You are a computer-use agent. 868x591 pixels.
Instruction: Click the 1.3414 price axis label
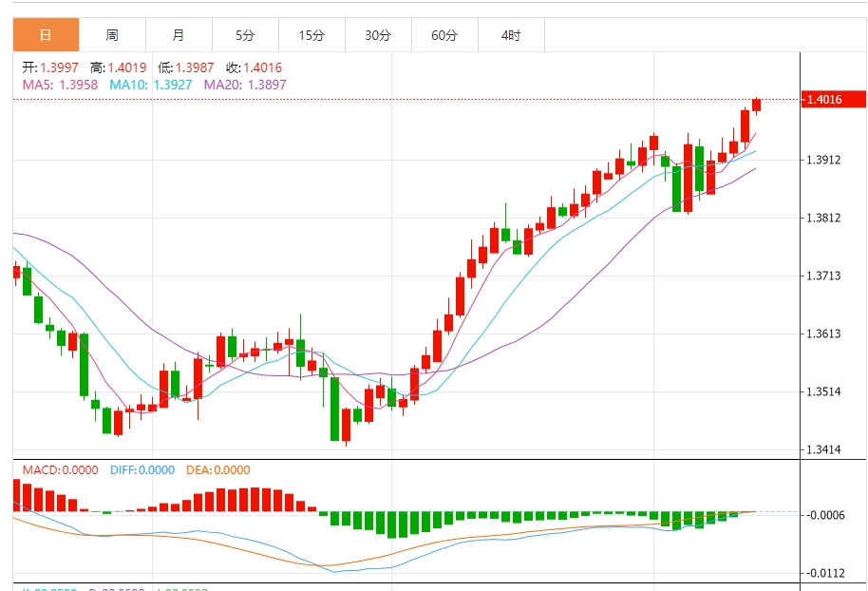click(822, 449)
